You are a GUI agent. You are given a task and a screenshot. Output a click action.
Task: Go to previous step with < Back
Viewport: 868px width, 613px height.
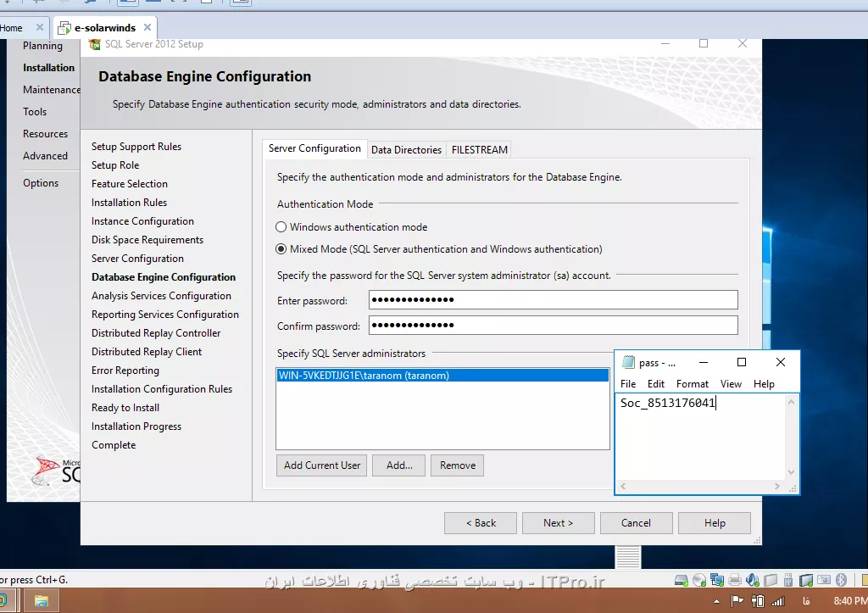pos(481,523)
